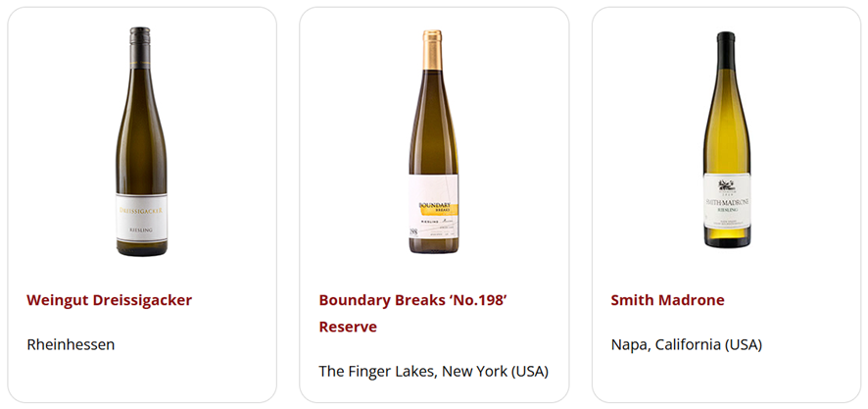Click the white Dreissigacker front label
Image resolution: width=868 pixels, height=409 pixels.
142,222
